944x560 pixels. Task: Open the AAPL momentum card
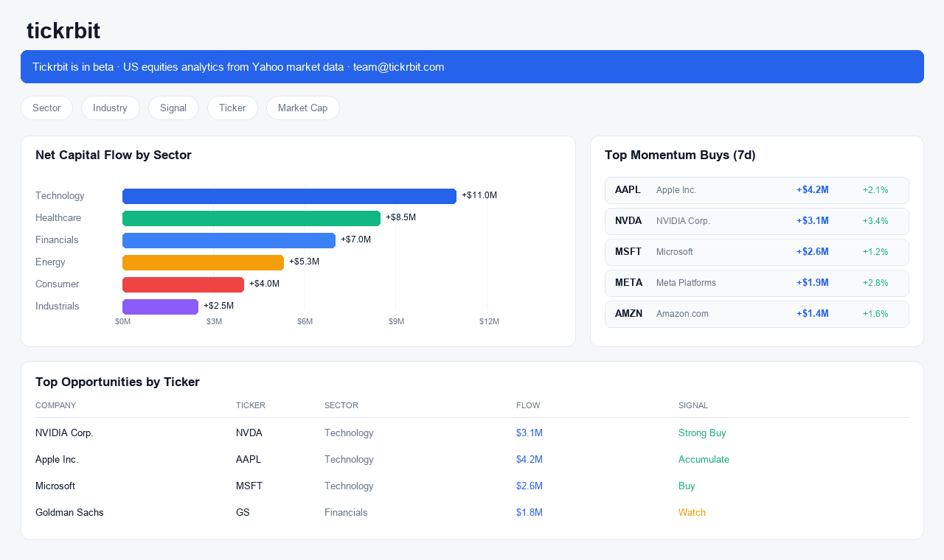[757, 190]
